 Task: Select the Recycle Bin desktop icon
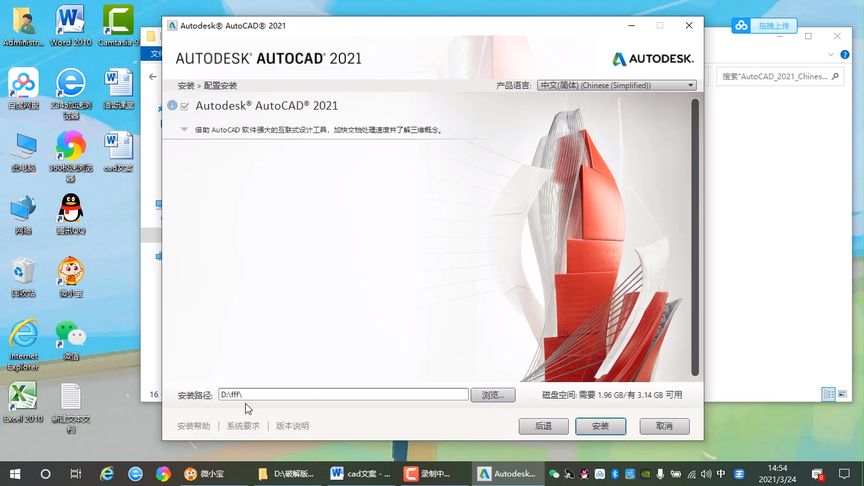pos(23,277)
